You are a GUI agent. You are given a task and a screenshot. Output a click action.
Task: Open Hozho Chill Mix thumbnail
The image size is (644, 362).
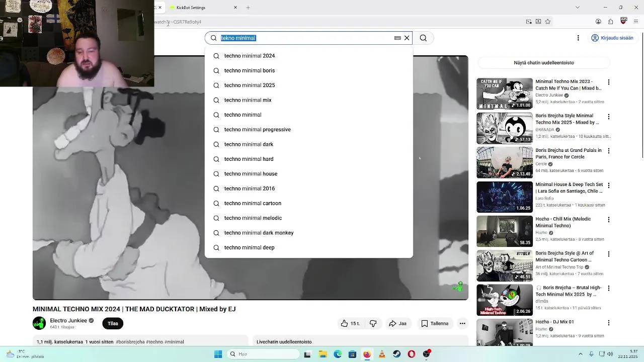(x=505, y=231)
